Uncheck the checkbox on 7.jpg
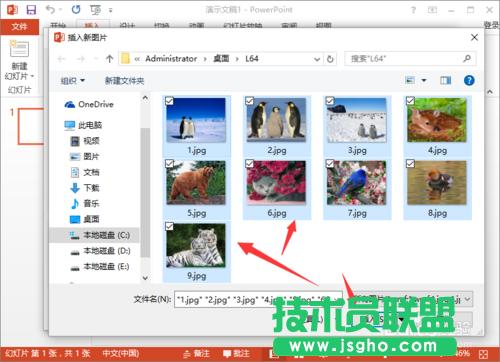This screenshot has width=500, height=362. pos(330,164)
